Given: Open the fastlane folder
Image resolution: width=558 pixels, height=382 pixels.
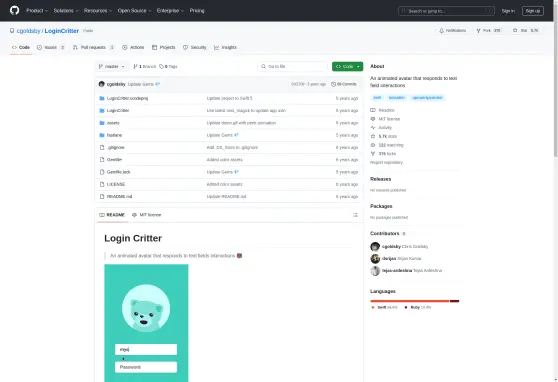Looking at the screenshot, I should [114, 135].
